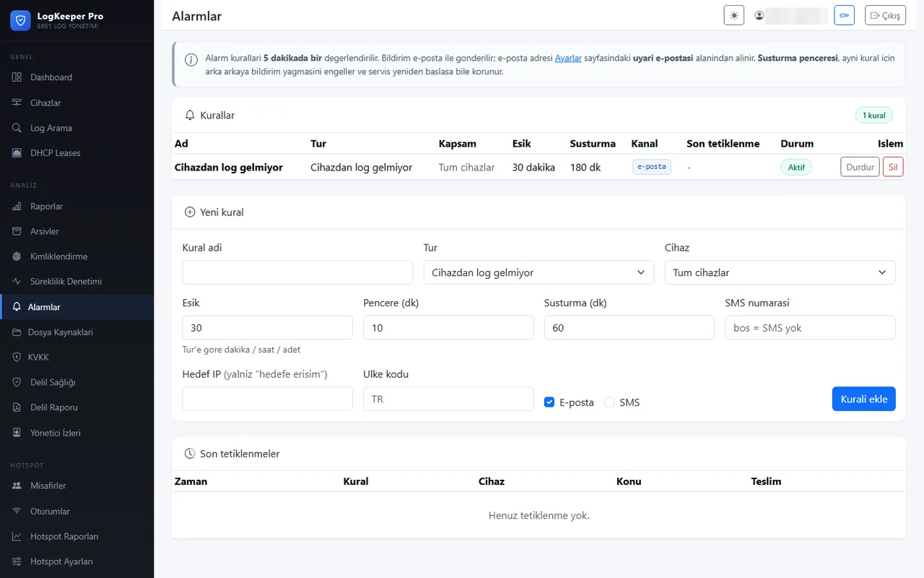The height and width of the screenshot is (578, 924).
Task: Enable the SMS checkbox
Action: point(609,402)
